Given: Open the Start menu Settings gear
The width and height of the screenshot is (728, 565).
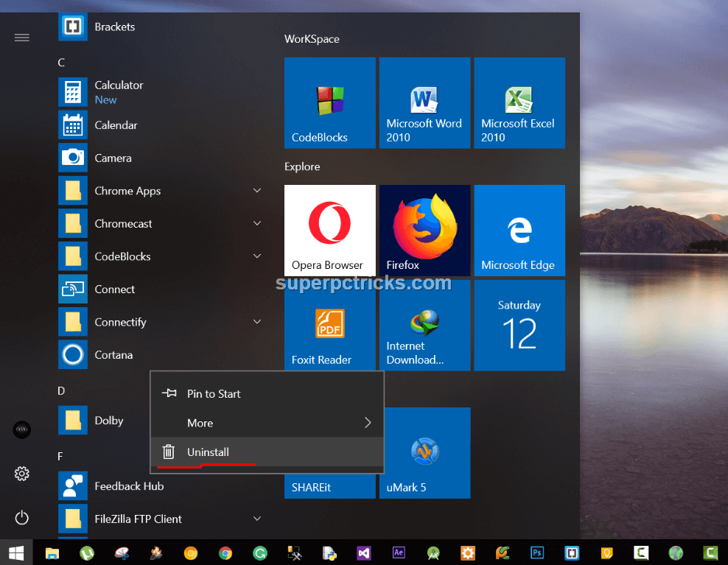Looking at the screenshot, I should 22,474.
